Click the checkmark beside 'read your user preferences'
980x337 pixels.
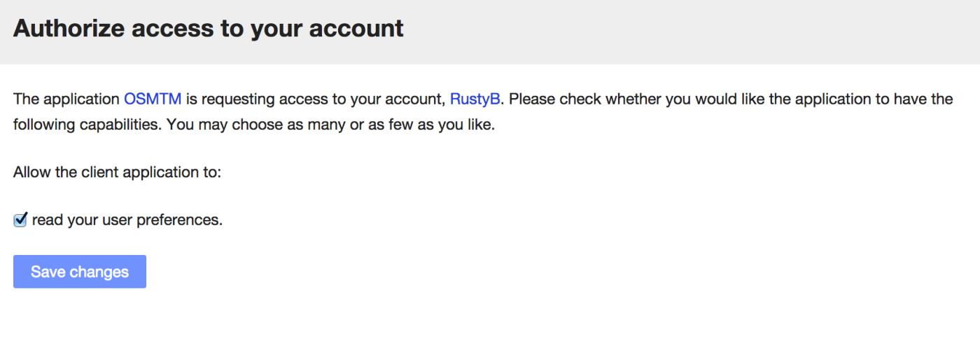(x=20, y=220)
